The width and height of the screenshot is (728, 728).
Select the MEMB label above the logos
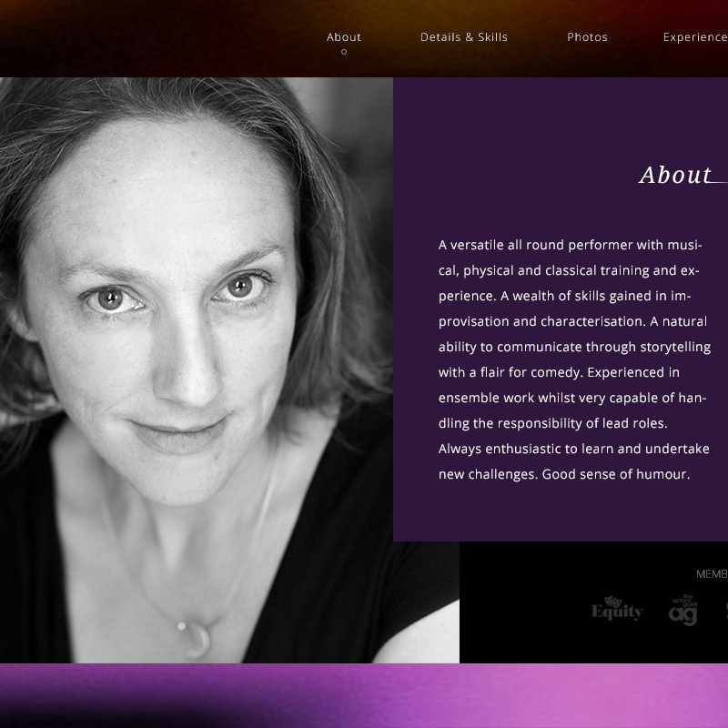point(712,574)
